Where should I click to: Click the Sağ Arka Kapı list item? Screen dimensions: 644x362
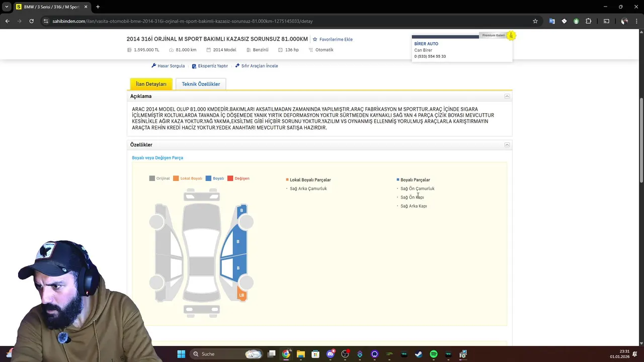414,206
